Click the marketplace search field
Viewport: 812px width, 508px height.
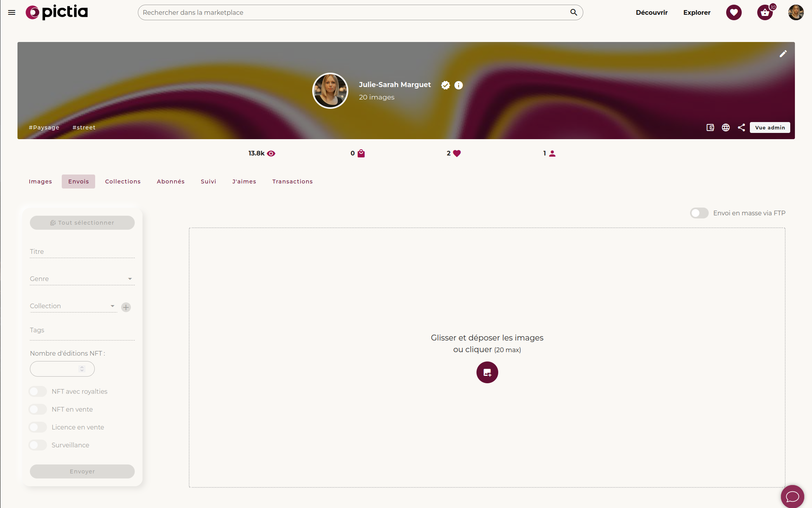[353, 12]
